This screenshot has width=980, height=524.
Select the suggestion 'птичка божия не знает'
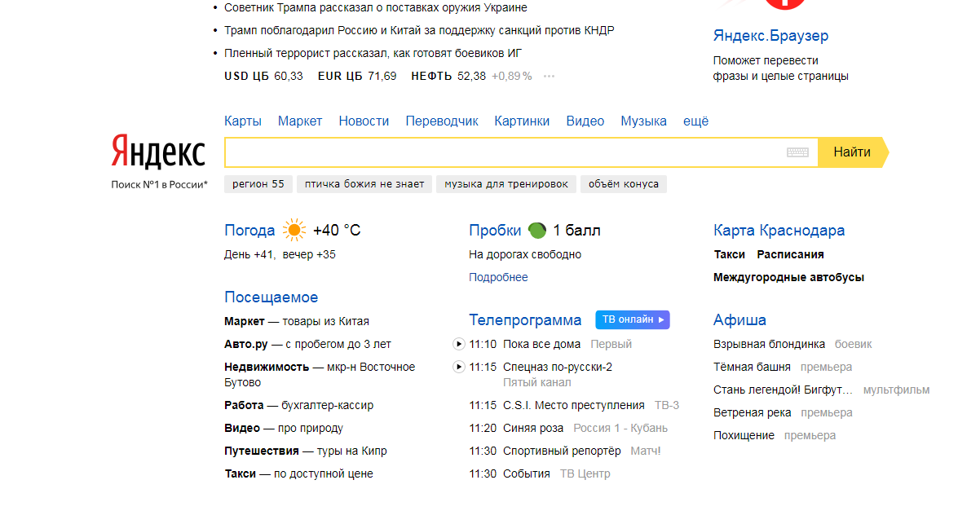[364, 184]
